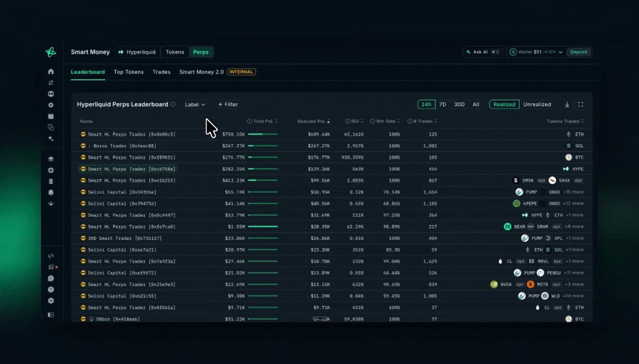Click NEAR token icon in 0xfe7ce0 row
639x364 pixels.
click(x=507, y=227)
